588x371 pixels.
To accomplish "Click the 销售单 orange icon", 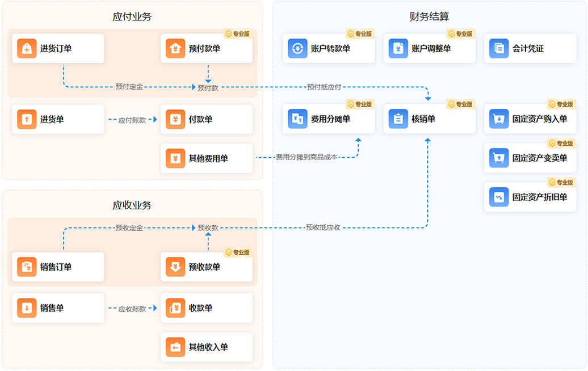I will 27,308.
